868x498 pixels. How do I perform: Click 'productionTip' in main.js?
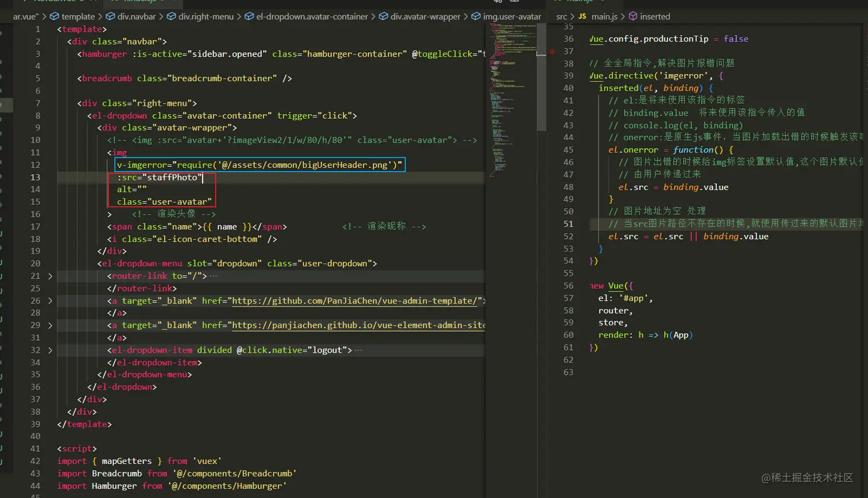coord(676,39)
